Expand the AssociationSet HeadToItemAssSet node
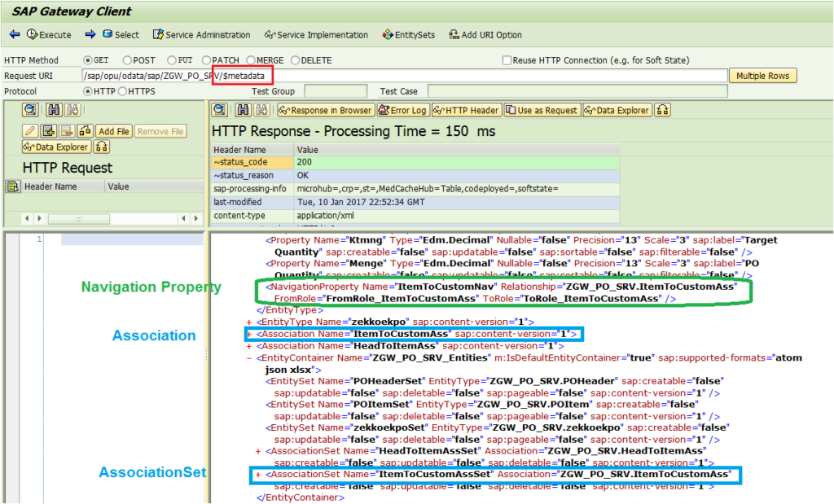This screenshot has height=504, width=834. pos(258,451)
